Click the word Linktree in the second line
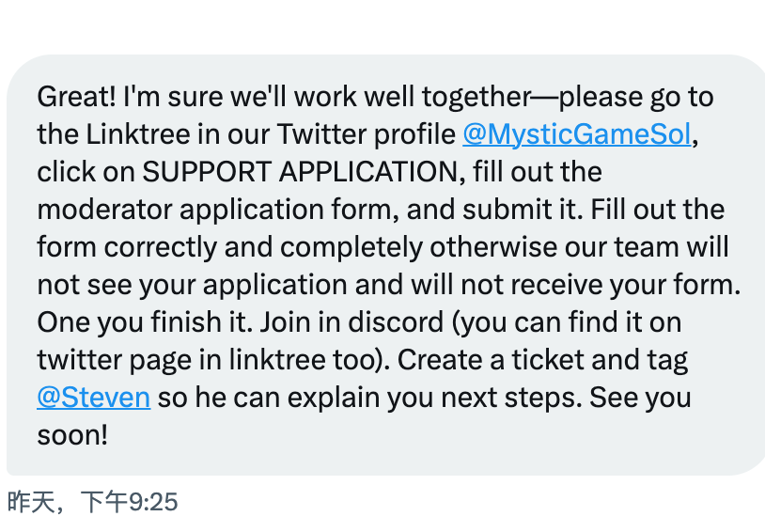This screenshot has height=532, width=765. pyautogui.click(x=138, y=134)
